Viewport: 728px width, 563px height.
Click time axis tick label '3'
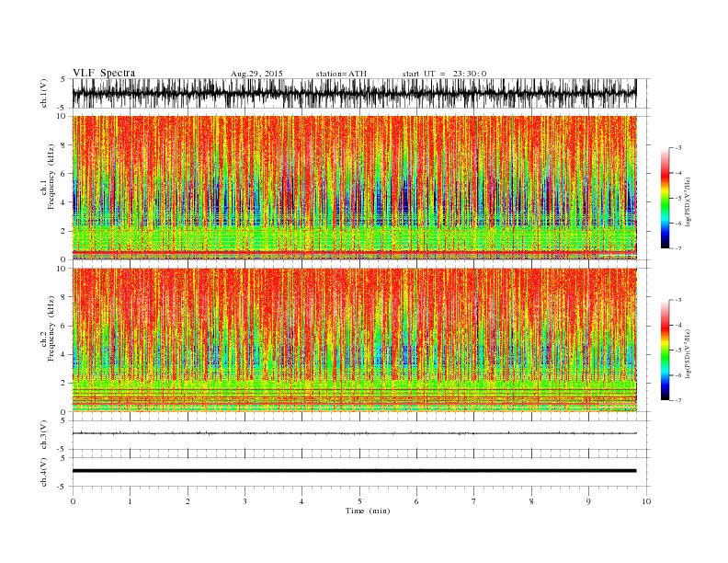245,501
